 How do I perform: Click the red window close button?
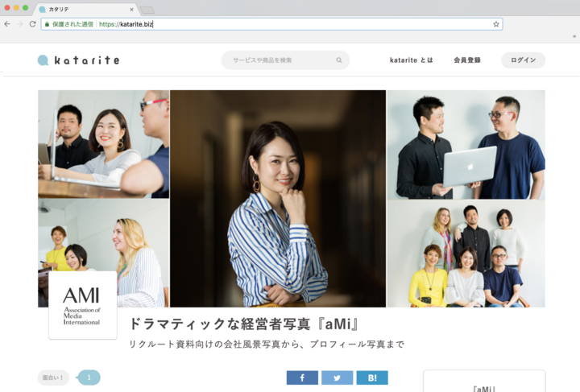click(x=7, y=8)
